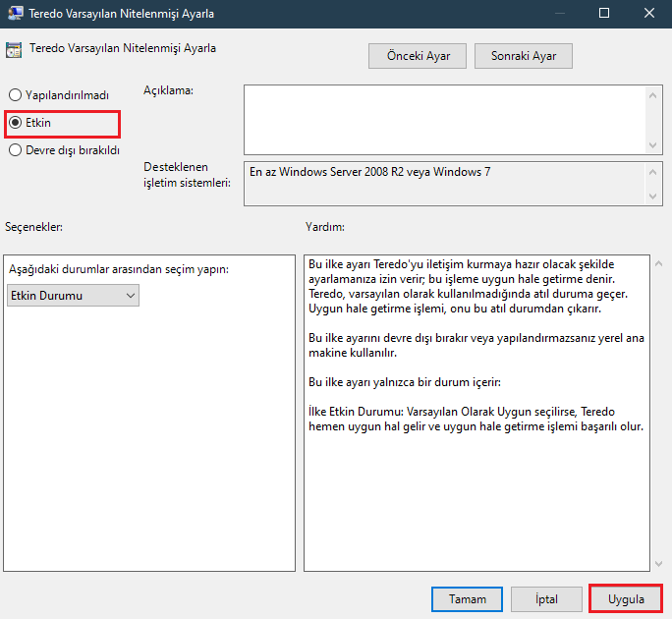Viewport: 672px width, 619px height.
Task: Click the Önceki Ayar button
Action: coord(417,56)
